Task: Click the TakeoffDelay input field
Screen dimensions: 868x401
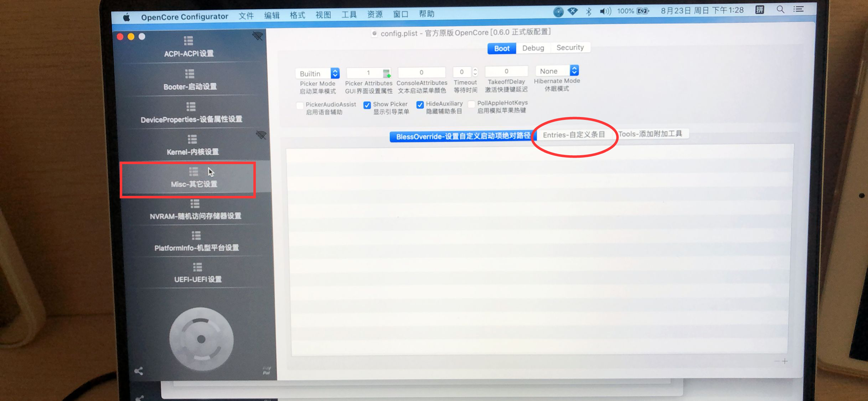Action: (x=506, y=71)
